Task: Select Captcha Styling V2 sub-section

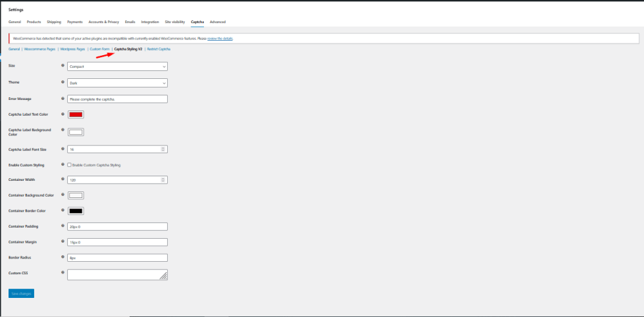Action: coord(128,49)
